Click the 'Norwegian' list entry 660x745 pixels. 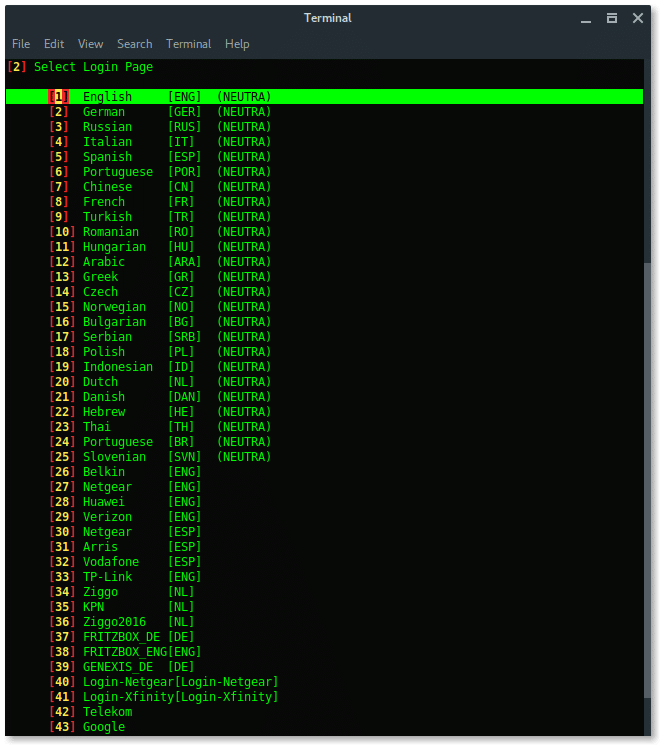point(115,307)
